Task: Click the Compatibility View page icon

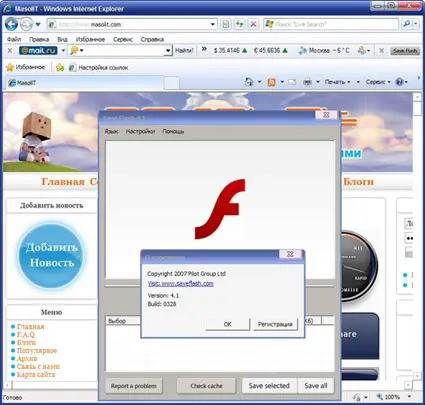Action: 226,24
